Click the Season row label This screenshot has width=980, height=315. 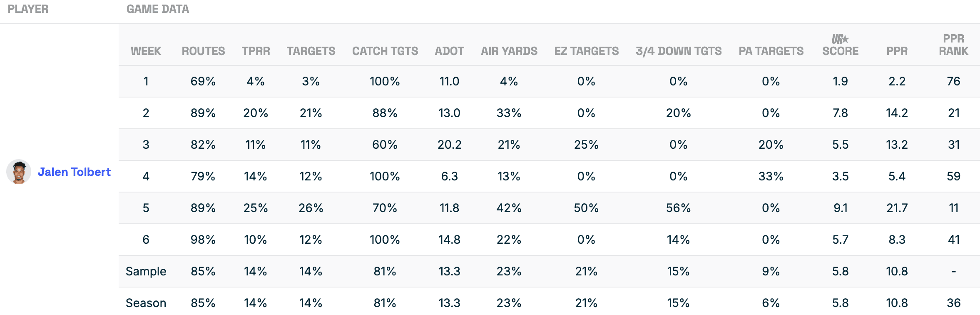(x=146, y=303)
